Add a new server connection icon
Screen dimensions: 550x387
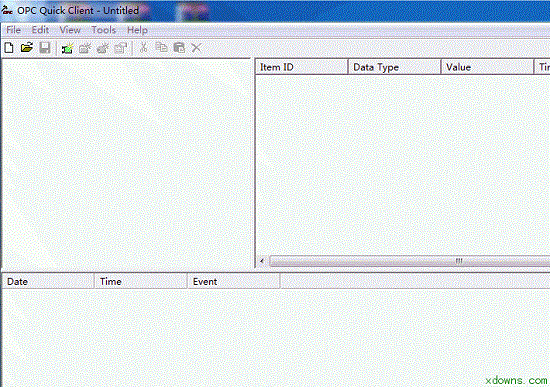67,48
